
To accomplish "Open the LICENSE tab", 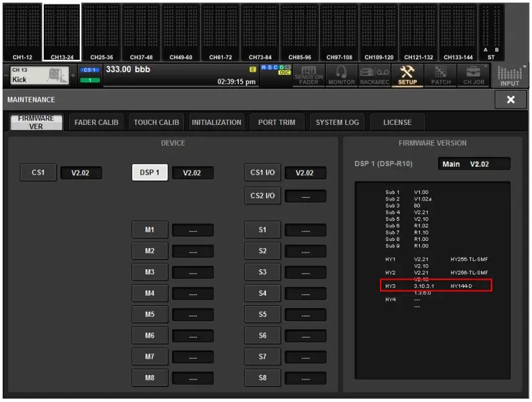I will [x=397, y=122].
